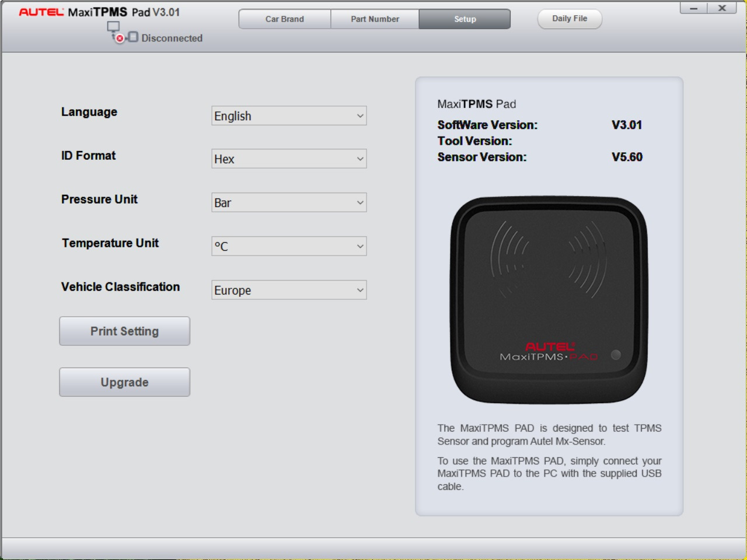Viewport: 747px width, 560px height.
Task: Close the MaxiTPMS Pad window
Action: [722, 8]
